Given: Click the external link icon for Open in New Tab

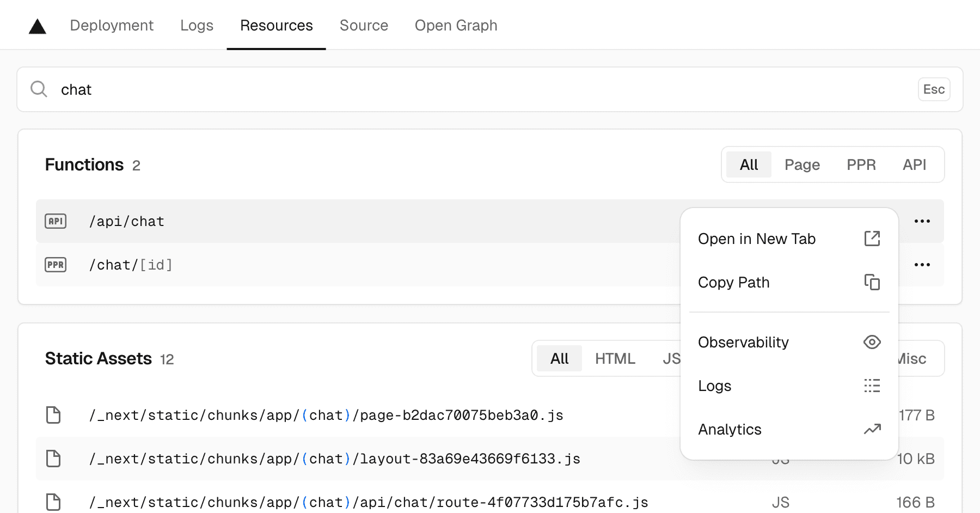Looking at the screenshot, I should pos(872,239).
